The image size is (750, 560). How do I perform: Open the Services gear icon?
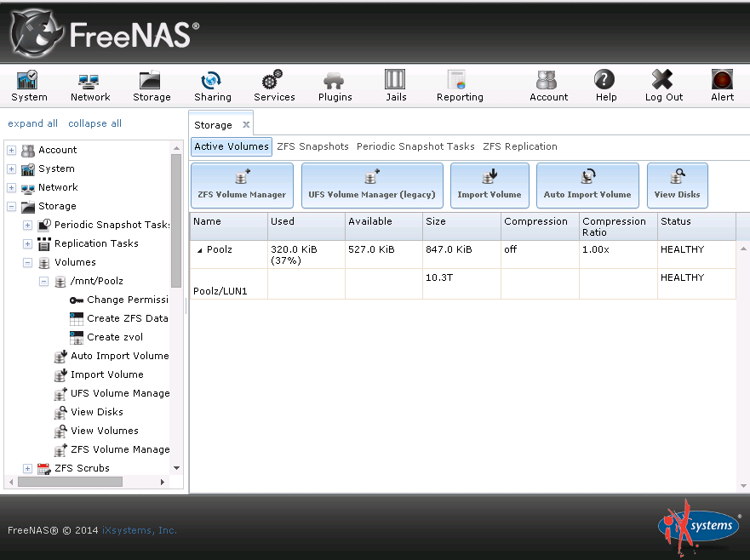pyautogui.click(x=273, y=86)
